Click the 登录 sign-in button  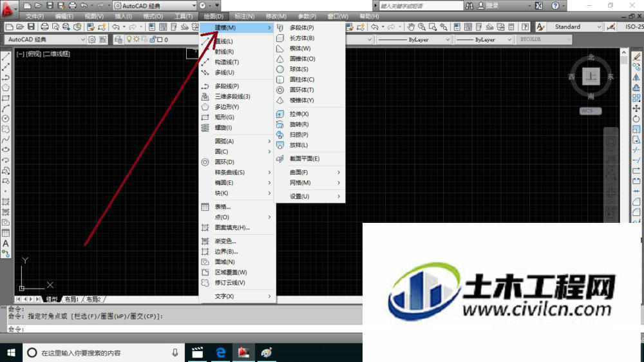[x=488, y=6]
